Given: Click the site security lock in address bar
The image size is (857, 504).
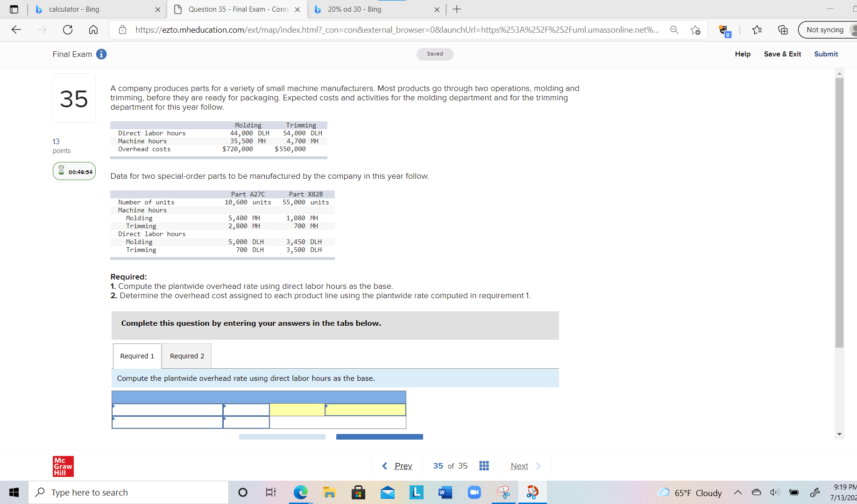Looking at the screenshot, I should [x=122, y=29].
